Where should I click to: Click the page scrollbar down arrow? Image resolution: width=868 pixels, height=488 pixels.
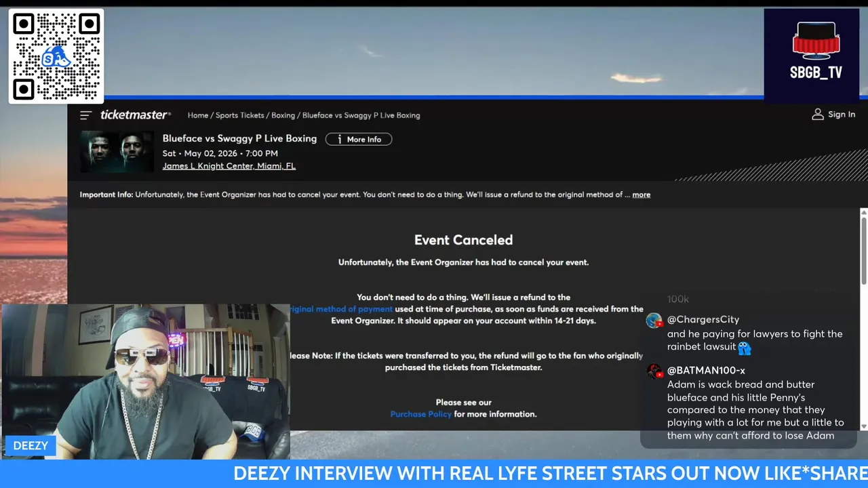(x=863, y=426)
